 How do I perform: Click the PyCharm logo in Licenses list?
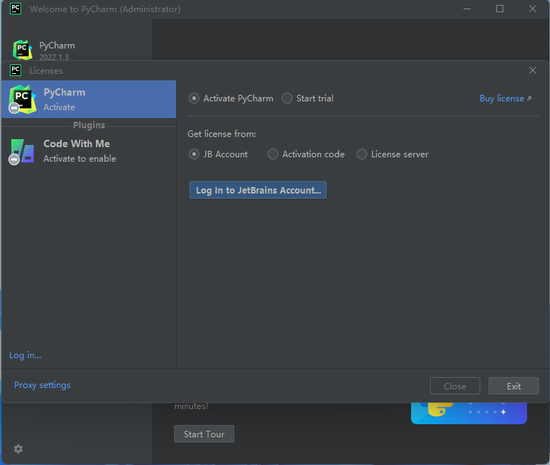[22, 99]
